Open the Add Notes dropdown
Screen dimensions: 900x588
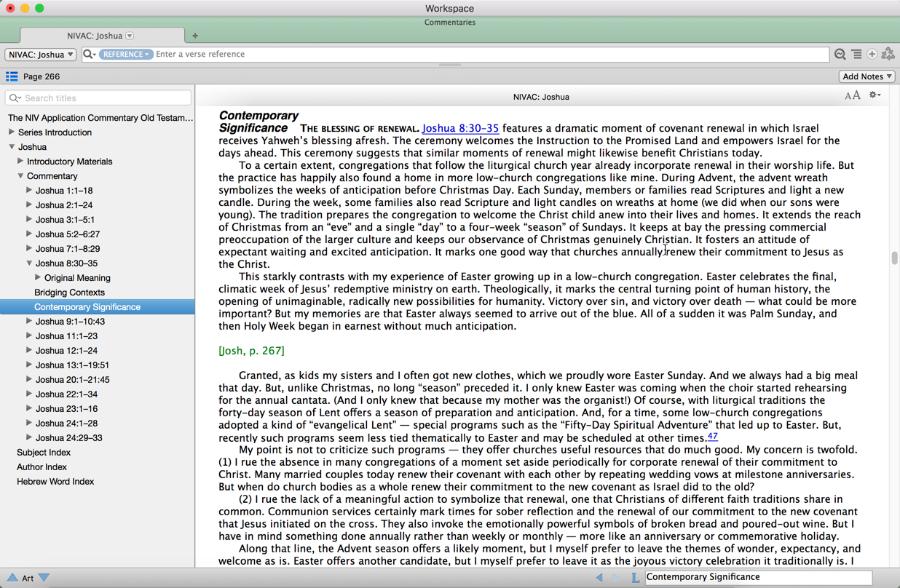pos(867,76)
